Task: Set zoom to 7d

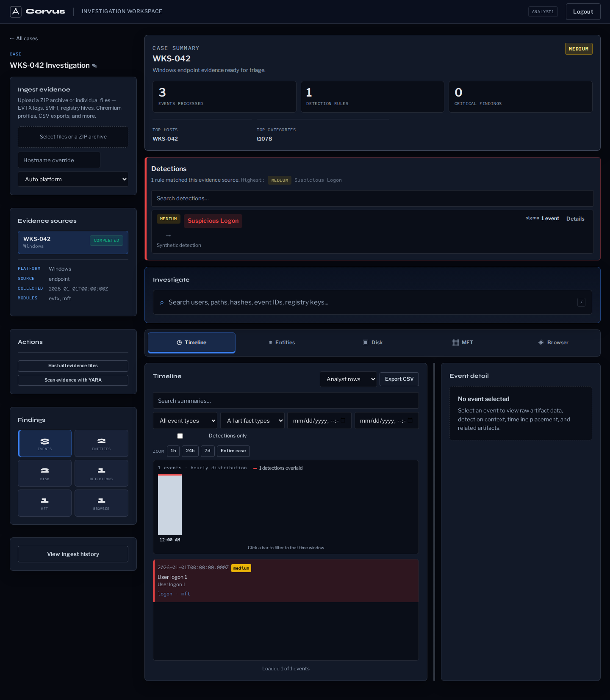Action: (208, 451)
